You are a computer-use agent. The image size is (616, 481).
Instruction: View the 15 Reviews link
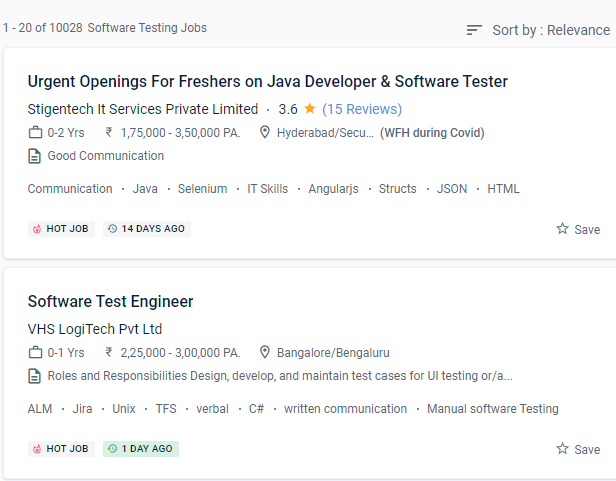361,109
